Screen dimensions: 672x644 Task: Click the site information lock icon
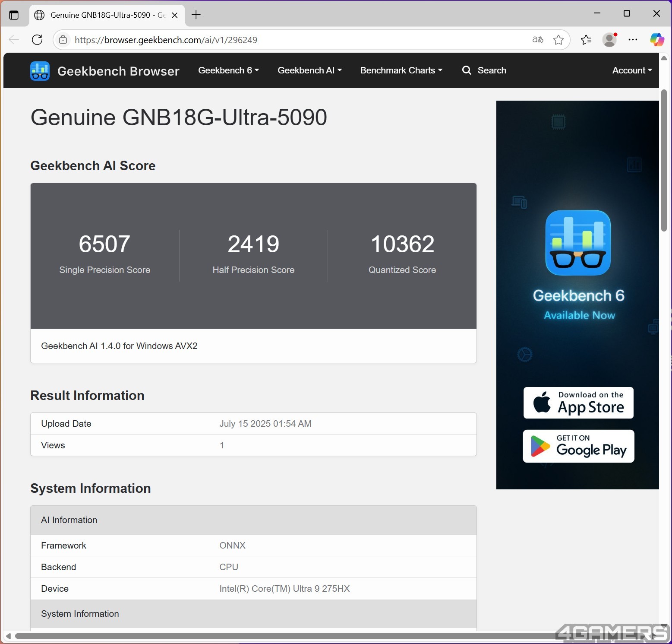[x=63, y=40]
